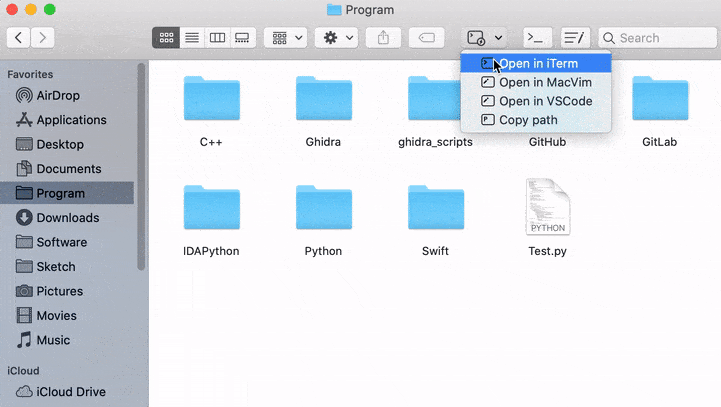Choose Copy path from the menu
The image size is (721, 407).
point(536,120)
